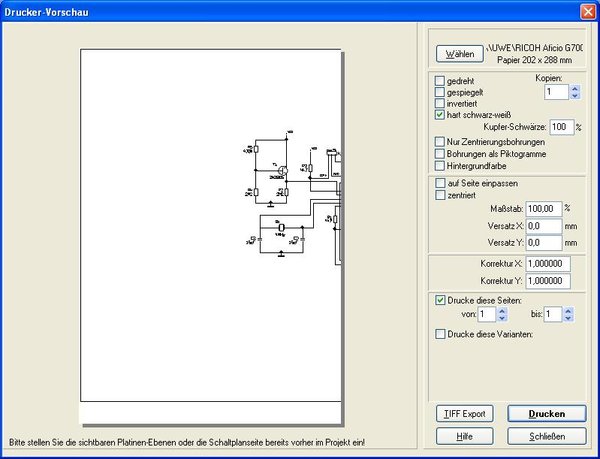Click the Drucken print button
The width and height of the screenshot is (600, 459).
(x=547, y=414)
